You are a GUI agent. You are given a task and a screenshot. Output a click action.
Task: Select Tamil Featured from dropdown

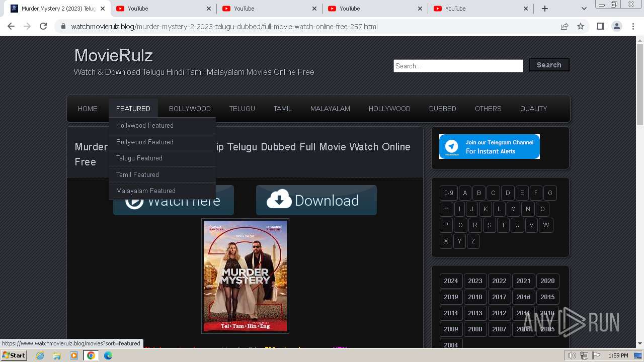[162, 174]
